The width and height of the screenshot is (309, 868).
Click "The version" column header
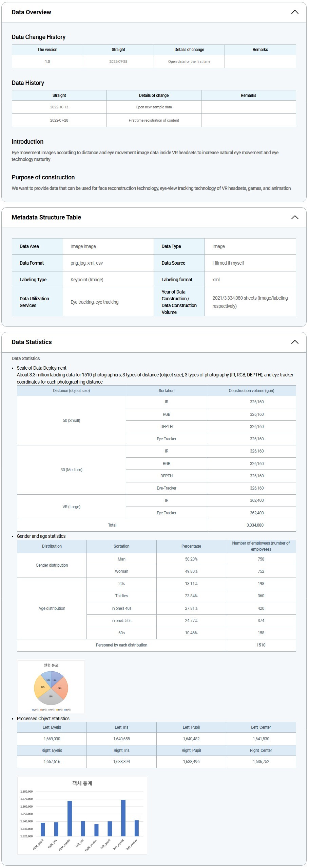pos(47,50)
